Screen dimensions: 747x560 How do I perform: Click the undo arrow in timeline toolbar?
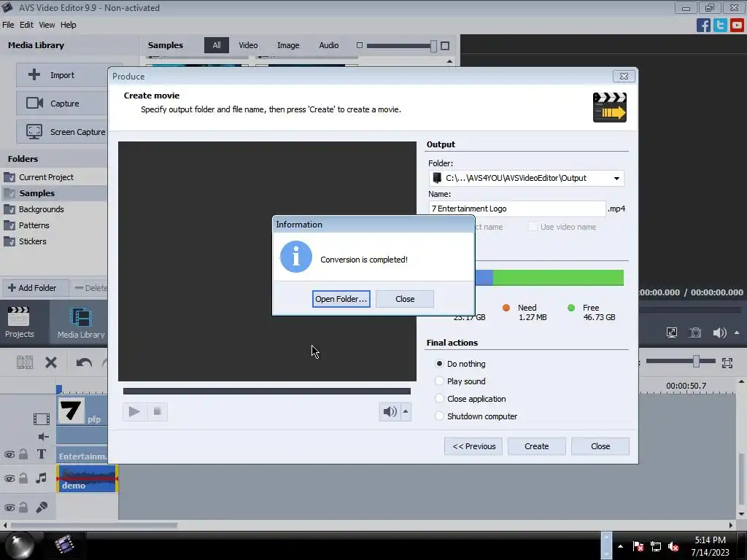click(84, 363)
